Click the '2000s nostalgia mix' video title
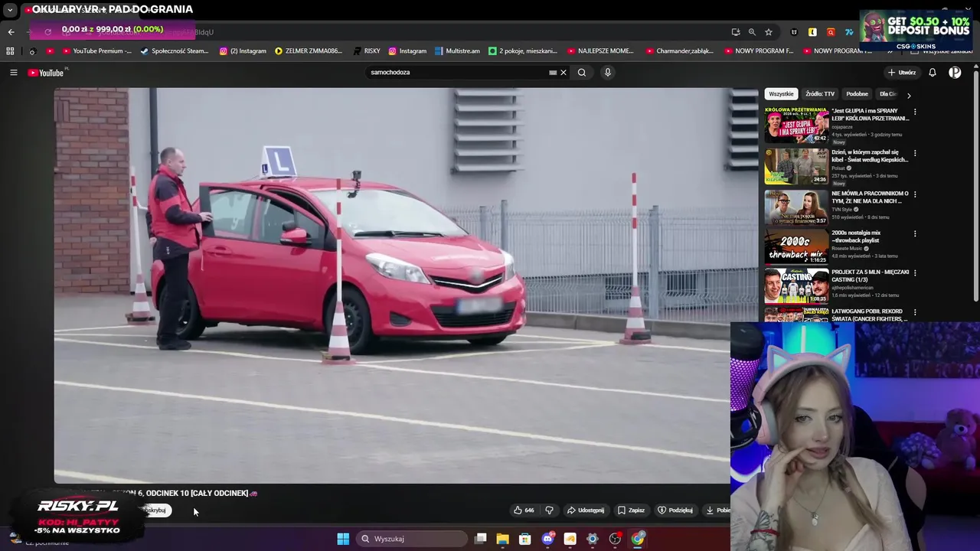Viewport: 980px width, 551px height. click(856, 236)
